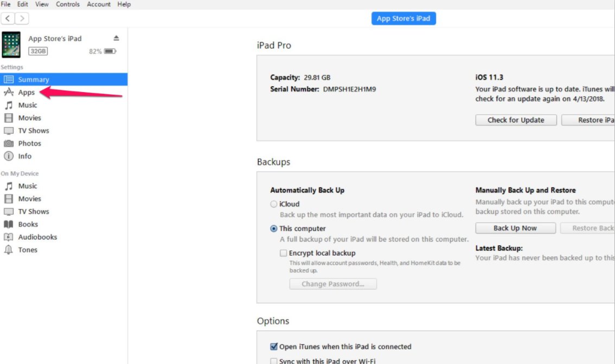
Task: Show Movies label under On My Device
Action: point(29,199)
